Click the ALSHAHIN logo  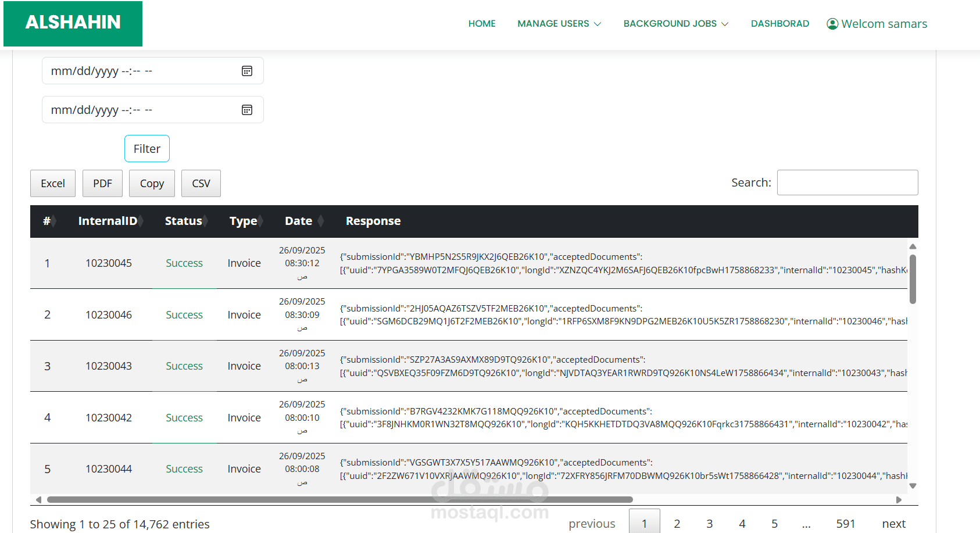coord(73,23)
